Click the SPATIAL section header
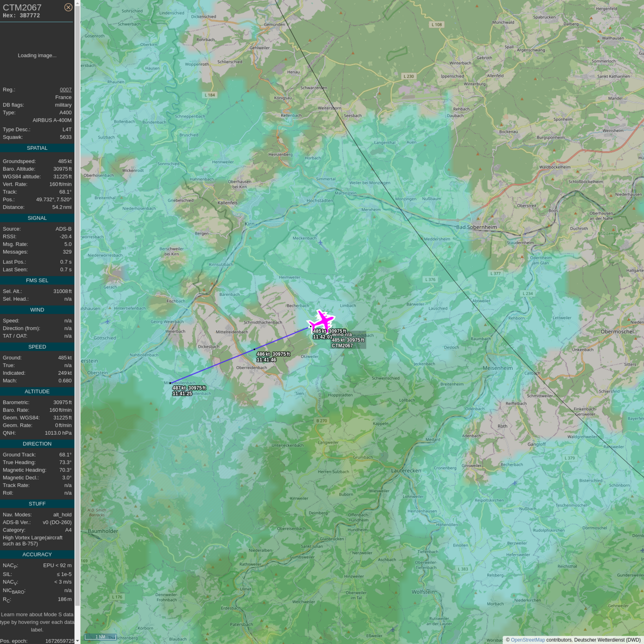 (37, 148)
